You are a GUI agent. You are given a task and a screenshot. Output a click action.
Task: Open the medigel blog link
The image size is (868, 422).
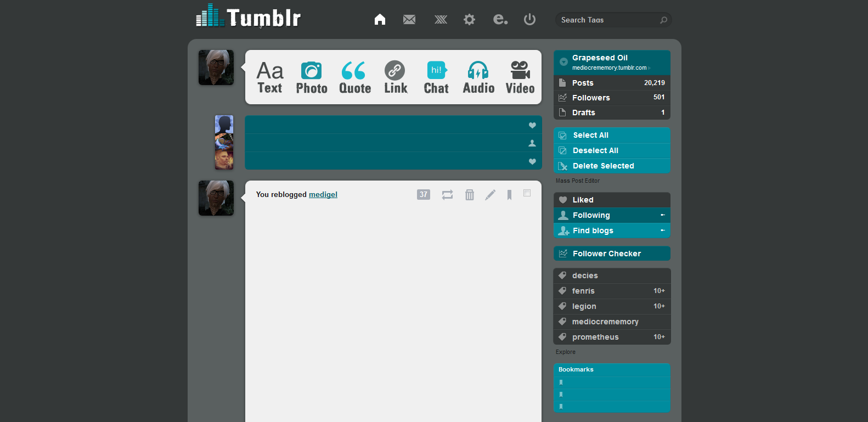pyautogui.click(x=323, y=194)
